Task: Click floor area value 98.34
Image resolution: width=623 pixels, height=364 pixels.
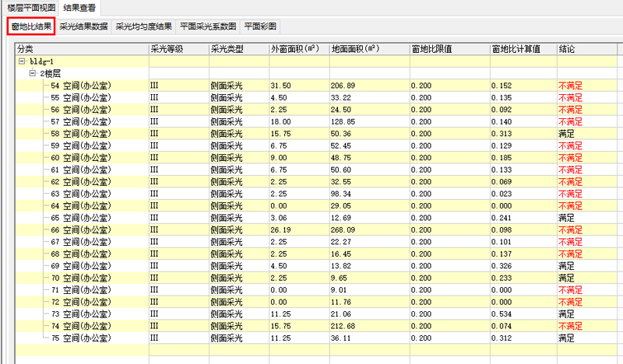Action: pyautogui.click(x=341, y=194)
